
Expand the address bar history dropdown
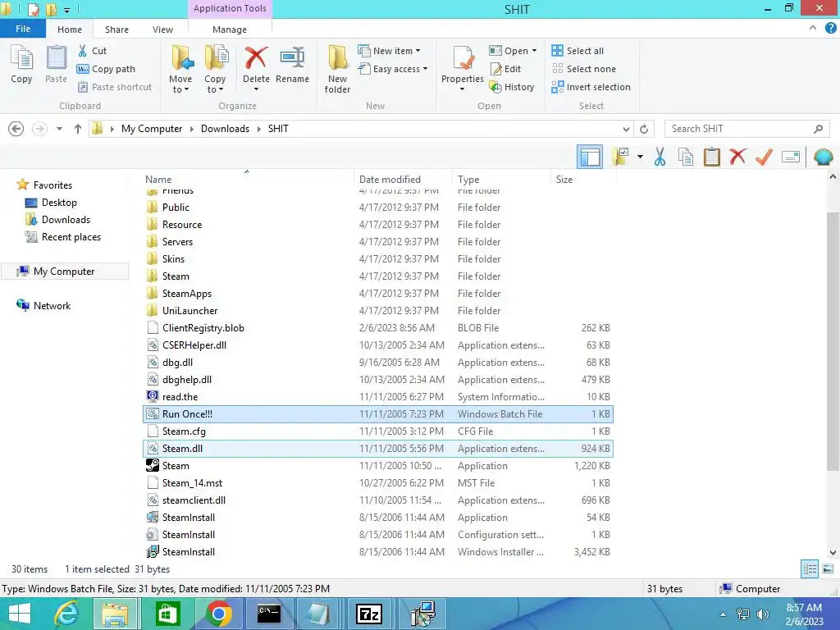pos(626,129)
